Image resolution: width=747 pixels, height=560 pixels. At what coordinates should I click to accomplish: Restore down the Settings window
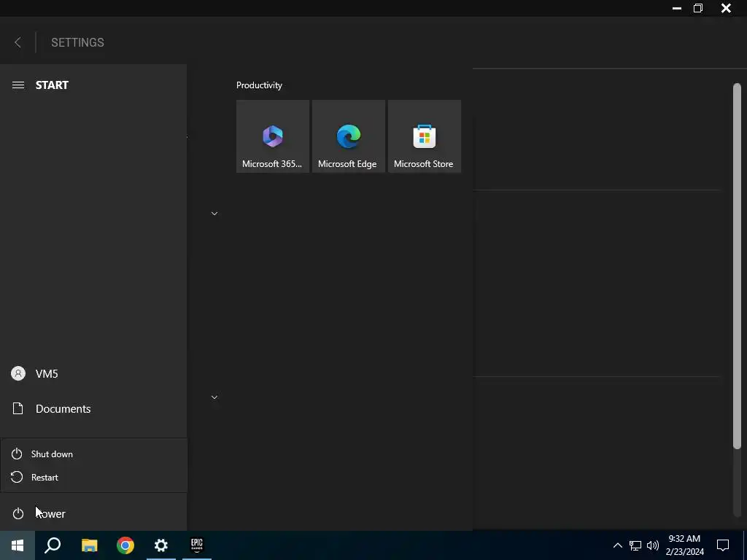click(x=698, y=8)
